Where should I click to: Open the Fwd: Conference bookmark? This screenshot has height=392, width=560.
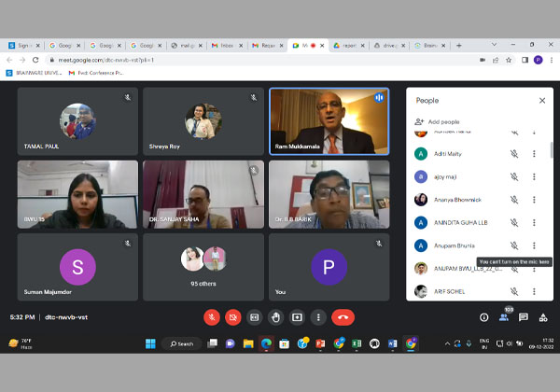(x=100, y=72)
